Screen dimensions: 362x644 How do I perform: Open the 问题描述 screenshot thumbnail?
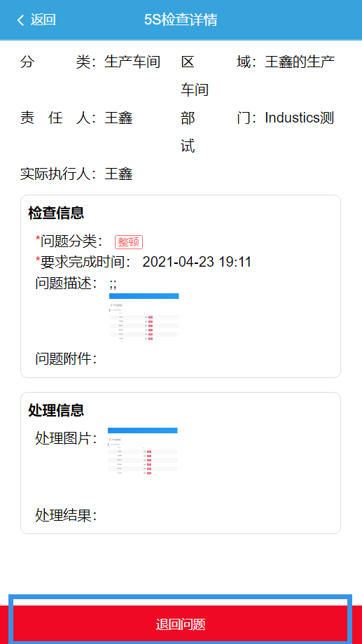point(144,316)
